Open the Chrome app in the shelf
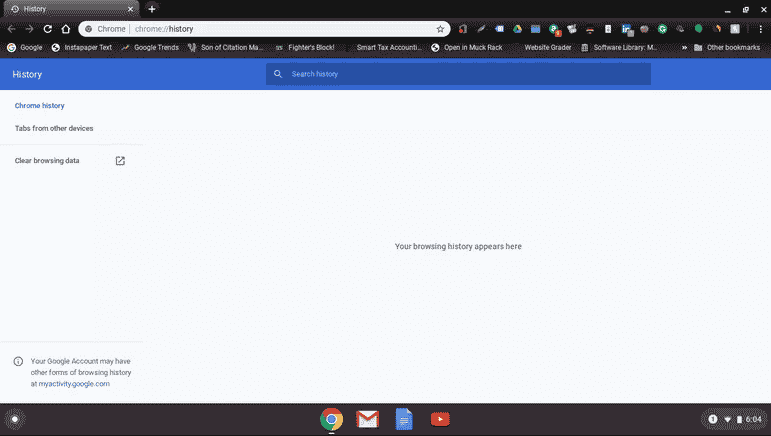 click(331, 419)
